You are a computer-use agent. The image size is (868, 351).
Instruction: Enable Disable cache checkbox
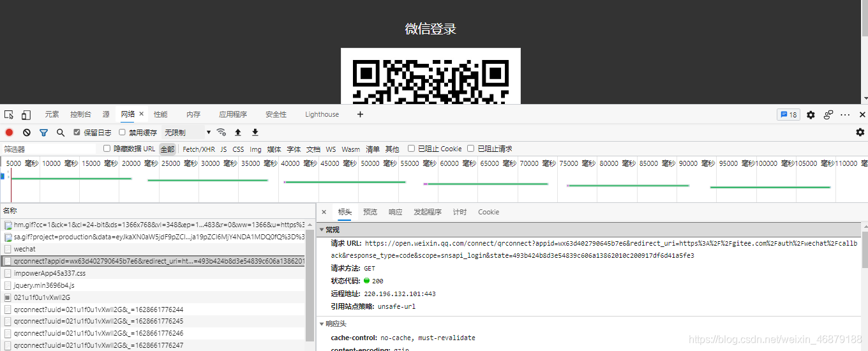coord(123,133)
